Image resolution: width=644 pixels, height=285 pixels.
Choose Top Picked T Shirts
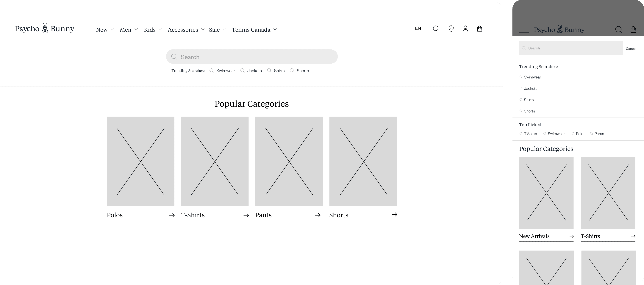tap(530, 134)
